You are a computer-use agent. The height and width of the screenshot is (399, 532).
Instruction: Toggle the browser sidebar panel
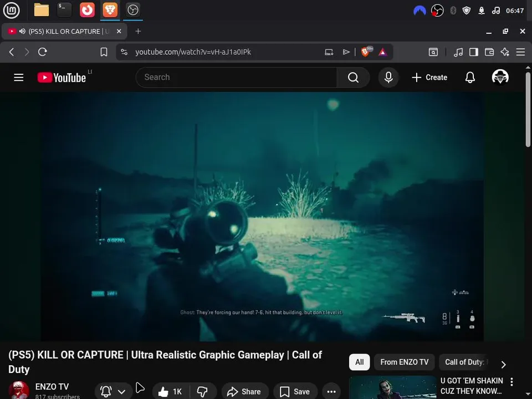coord(474,52)
